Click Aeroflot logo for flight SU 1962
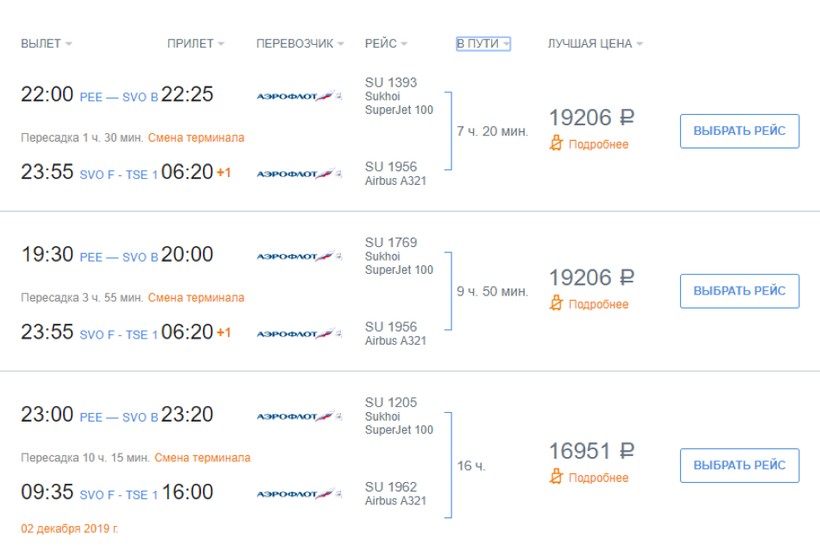This screenshot has height=552, width=820. [299, 493]
